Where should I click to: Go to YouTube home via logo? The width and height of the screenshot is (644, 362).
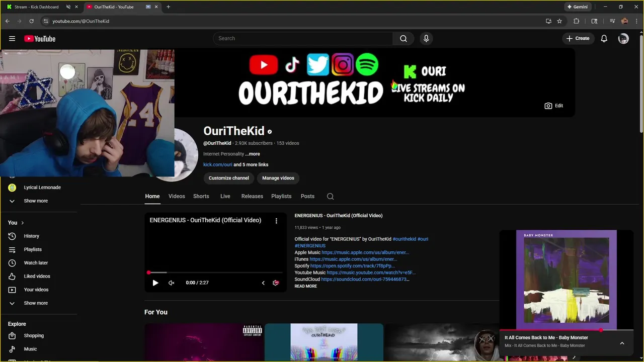(40, 39)
